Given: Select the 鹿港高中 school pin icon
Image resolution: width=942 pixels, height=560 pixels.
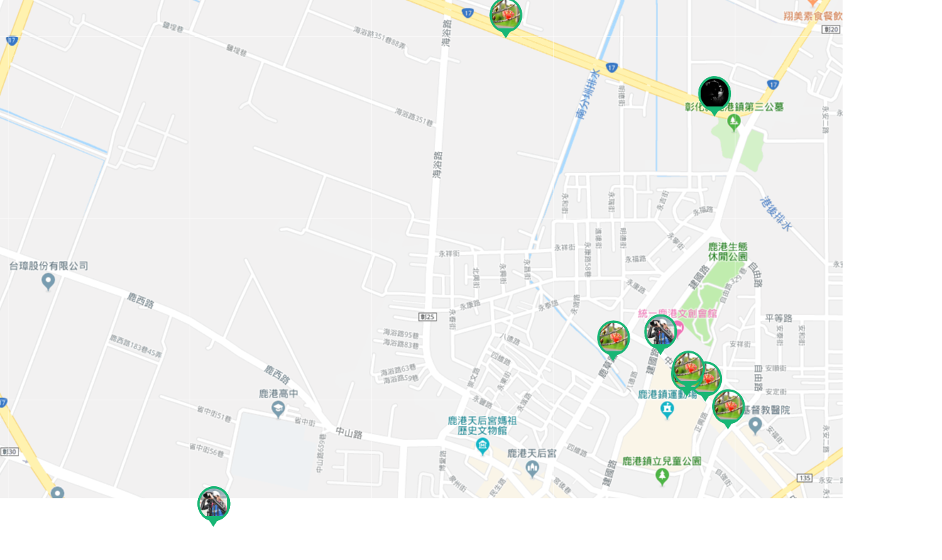Looking at the screenshot, I should tap(278, 409).
